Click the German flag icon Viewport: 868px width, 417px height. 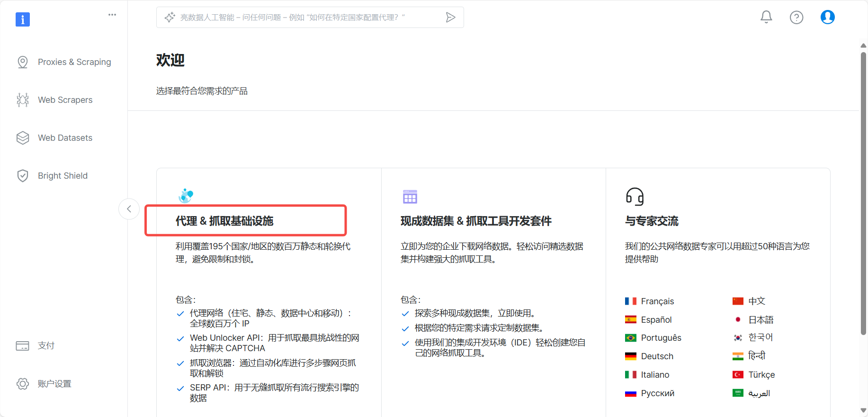631,356
